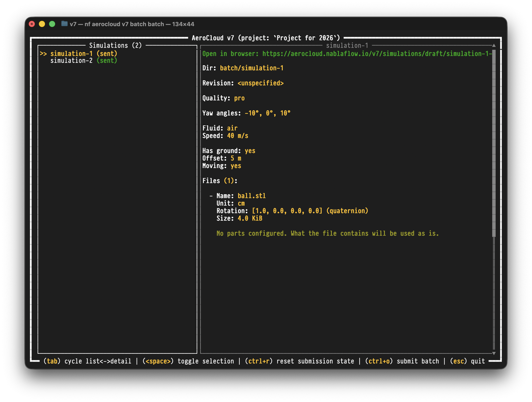Click the (tab) cycle list<->detail hint

(x=87, y=361)
